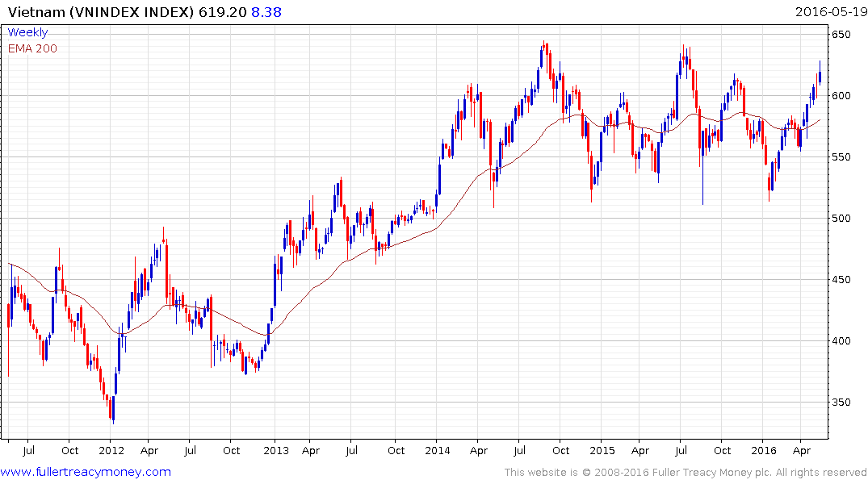Click the 550 price axis label
Viewport: 868px width, 484px height.
coord(841,157)
